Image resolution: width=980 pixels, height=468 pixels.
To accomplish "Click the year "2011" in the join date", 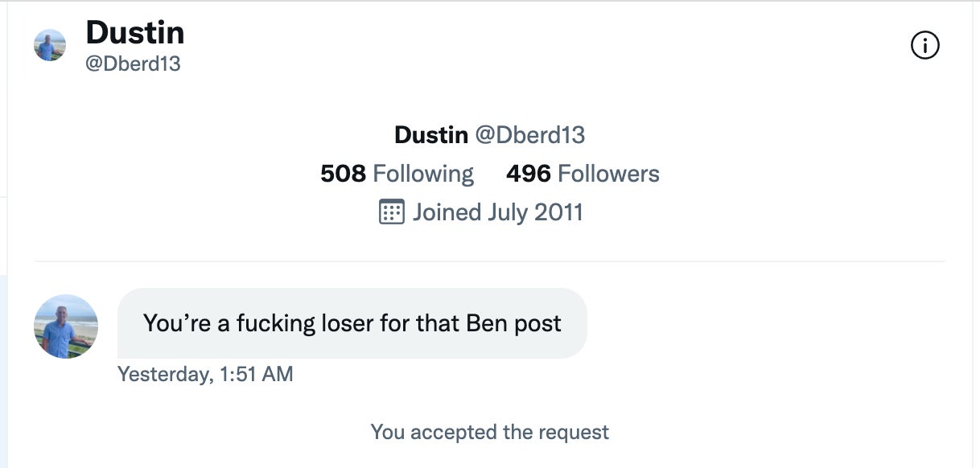I will point(558,212).
